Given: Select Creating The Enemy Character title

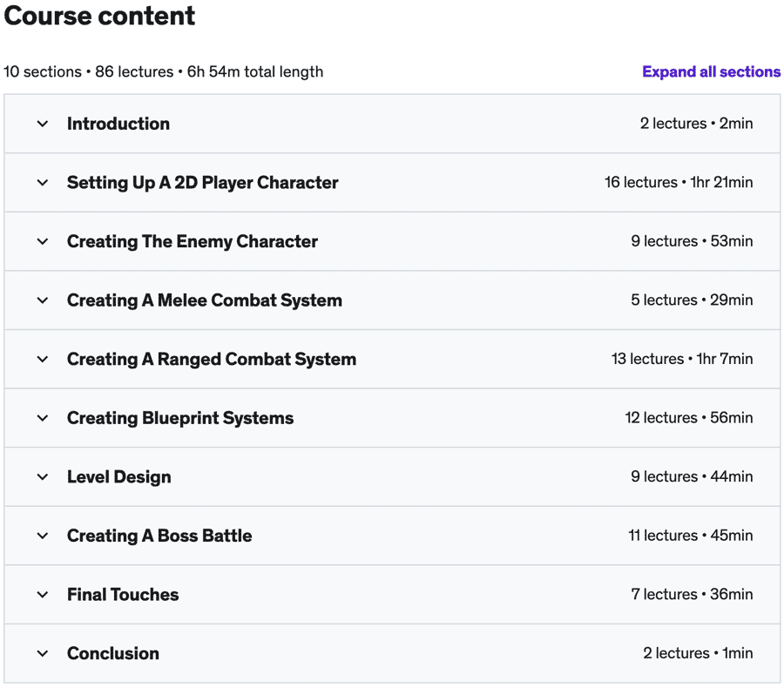Looking at the screenshot, I should pos(193,242).
